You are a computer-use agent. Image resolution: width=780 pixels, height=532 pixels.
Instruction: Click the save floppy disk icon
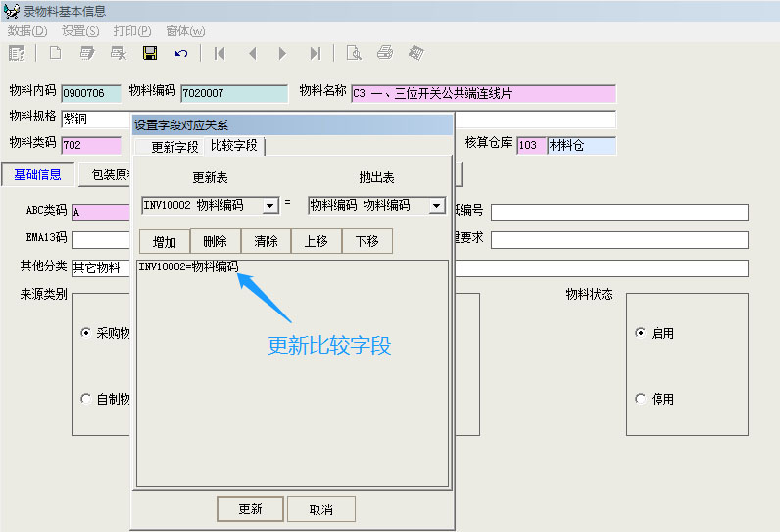click(150, 53)
